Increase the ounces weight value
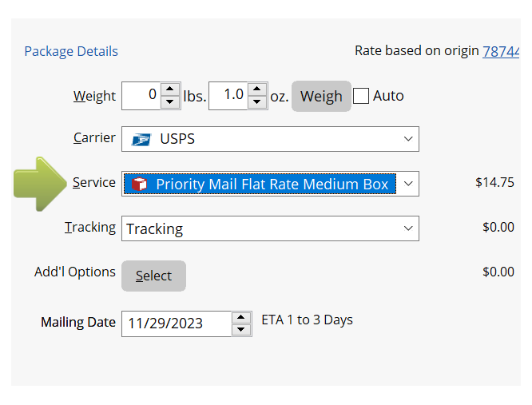This screenshot has height=405, width=532. [x=257, y=89]
